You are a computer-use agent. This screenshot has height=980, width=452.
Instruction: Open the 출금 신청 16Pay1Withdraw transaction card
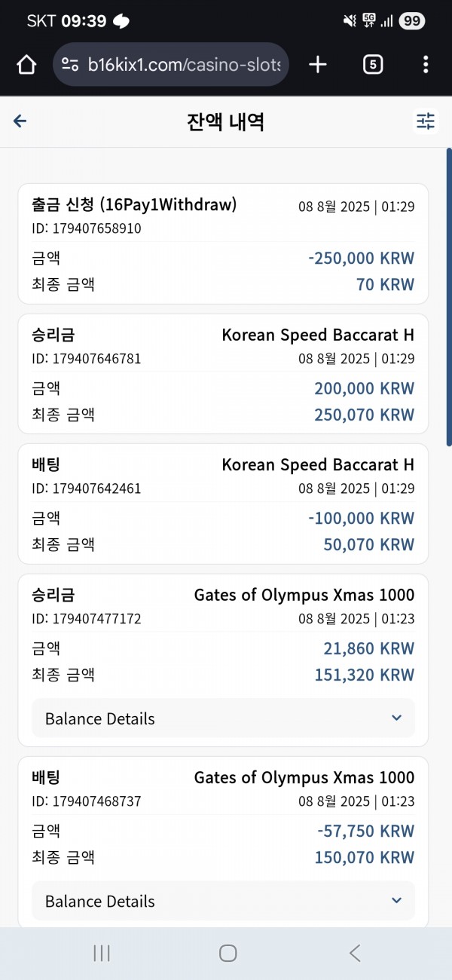pyautogui.click(x=223, y=243)
